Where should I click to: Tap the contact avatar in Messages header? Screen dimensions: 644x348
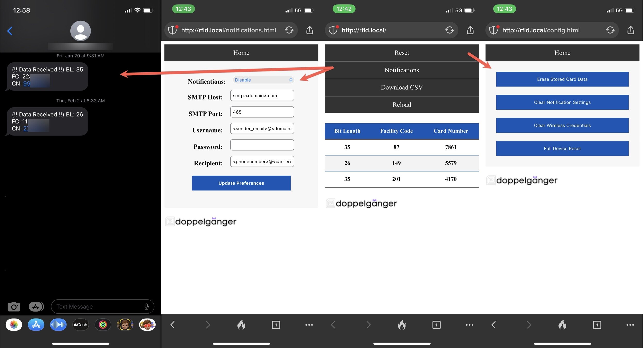[x=80, y=31]
